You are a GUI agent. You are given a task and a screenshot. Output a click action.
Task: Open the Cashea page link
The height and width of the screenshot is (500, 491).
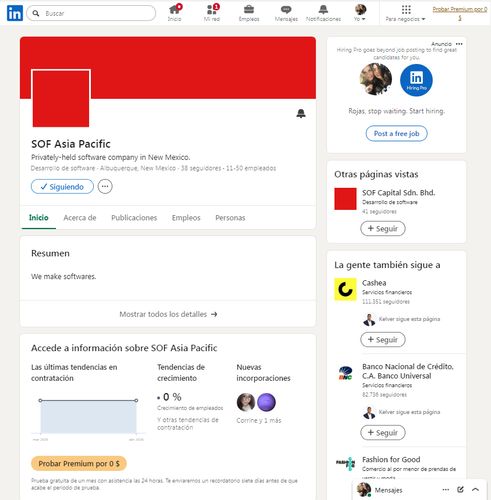[374, 283]
